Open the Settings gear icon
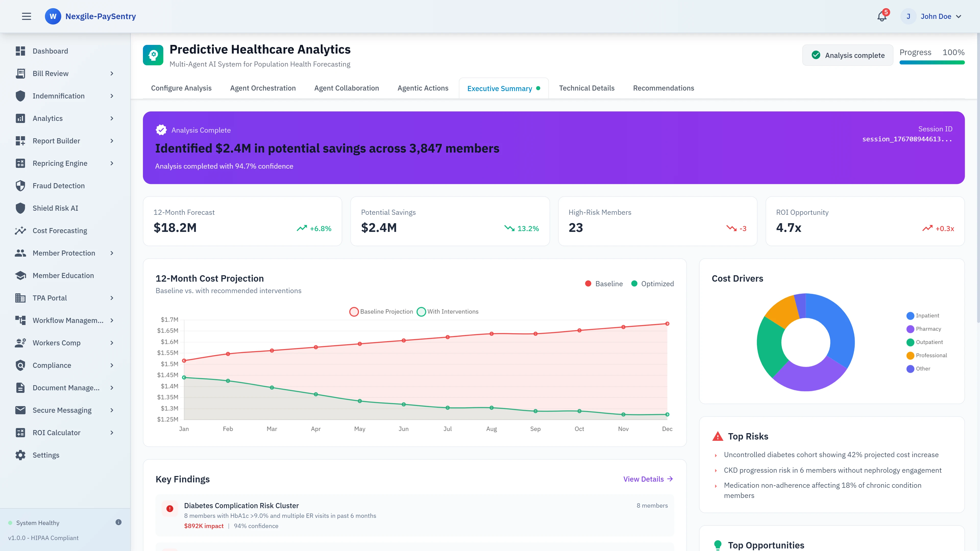The width and height of the screenshot is (980, 551). point(21,455)
